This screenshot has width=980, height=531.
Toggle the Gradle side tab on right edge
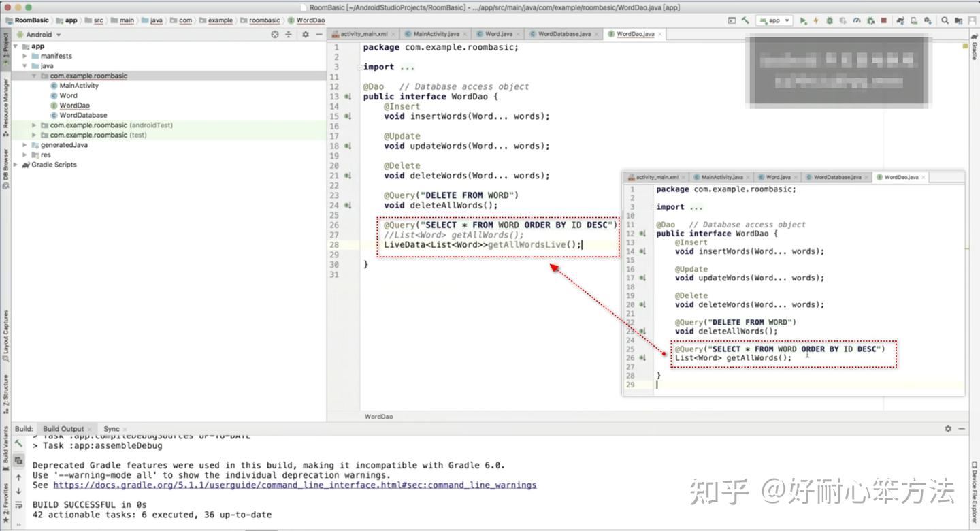point(974,48)
